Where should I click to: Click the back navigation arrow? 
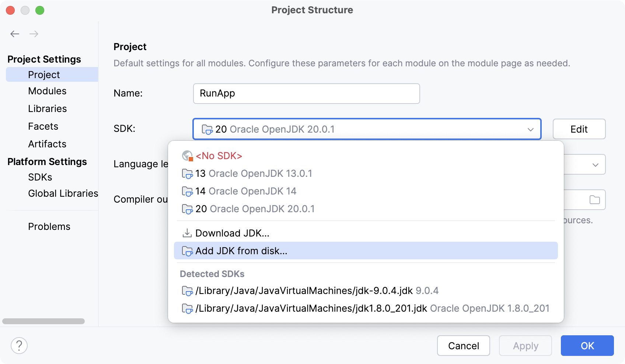click(x=15, y=34)
